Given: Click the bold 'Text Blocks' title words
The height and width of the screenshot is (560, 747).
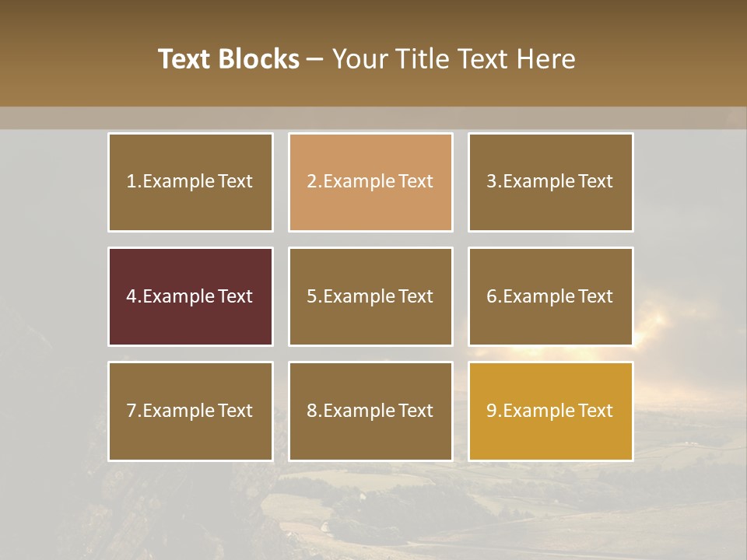Looking at the screenshot, I should point(228,59).
